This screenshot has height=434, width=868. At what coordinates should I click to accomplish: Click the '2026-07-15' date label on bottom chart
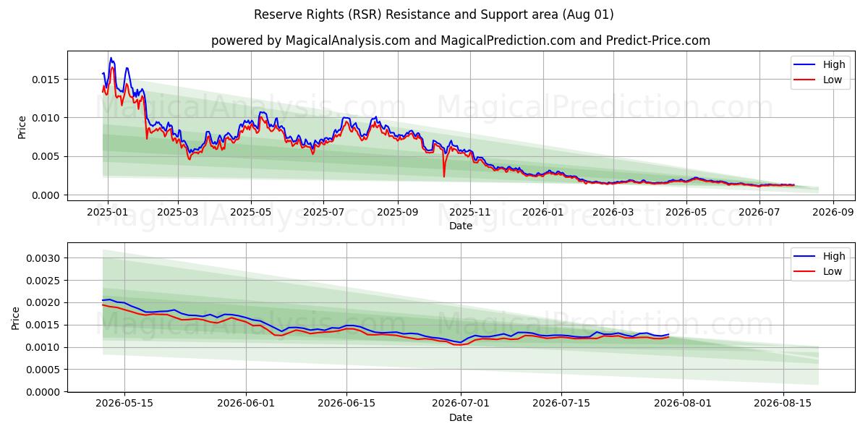561,404
